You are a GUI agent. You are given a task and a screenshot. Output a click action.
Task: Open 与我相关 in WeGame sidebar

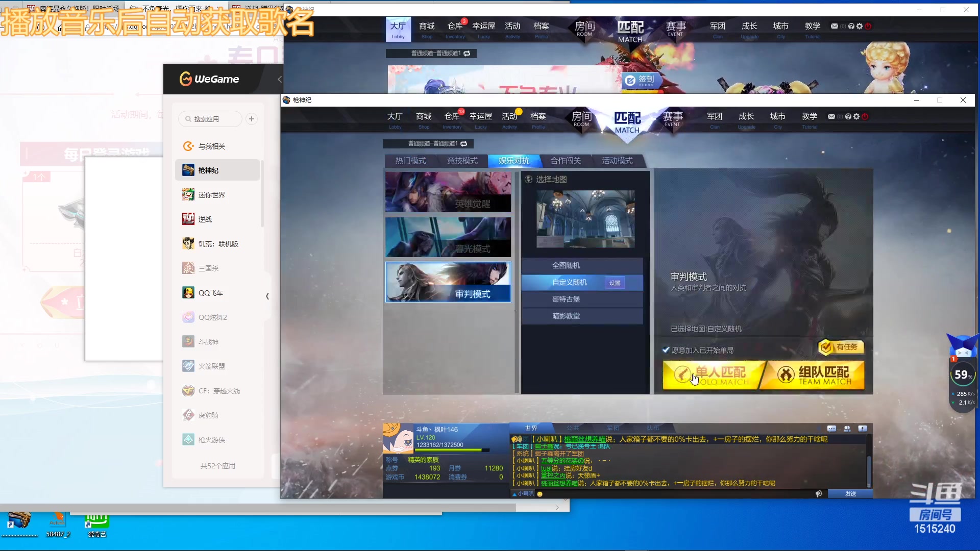pos(218,146)
